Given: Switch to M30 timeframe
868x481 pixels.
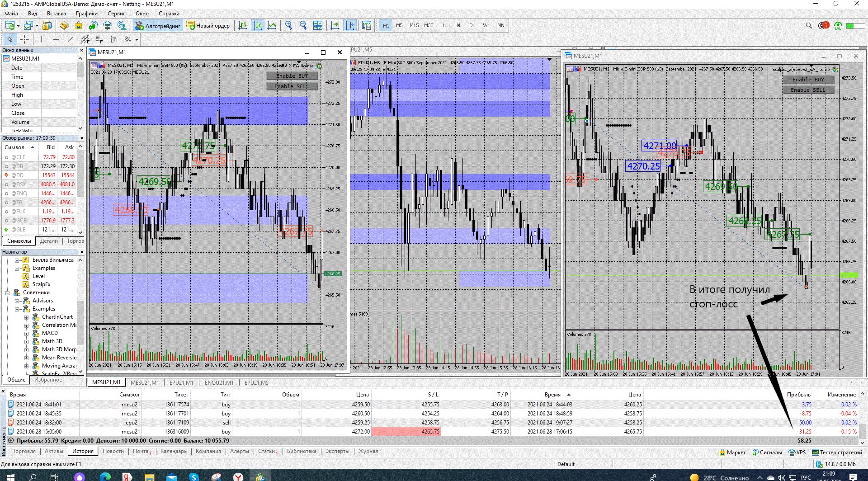Looking at the screenshot, I should [x=429, y=25].
